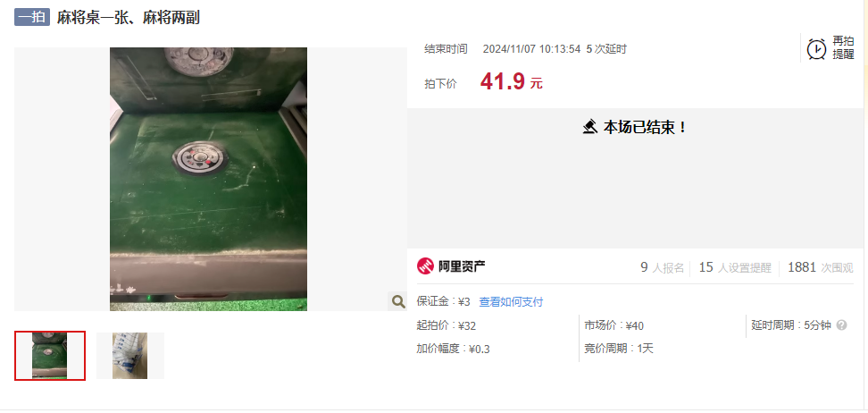
Task: Click the 麻将桌一张、麻将两副 title
Action: [129, 18]
